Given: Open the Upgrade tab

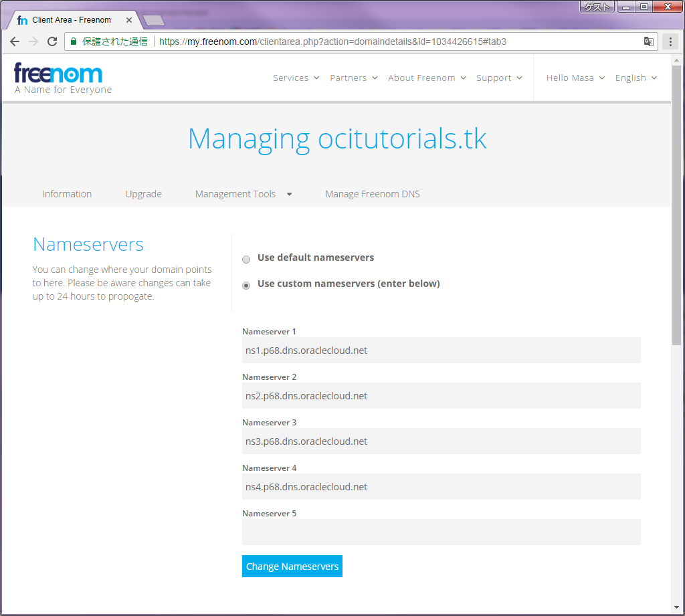Looking at the screenshot, I should pyautogui.click(x=143, y=194).
